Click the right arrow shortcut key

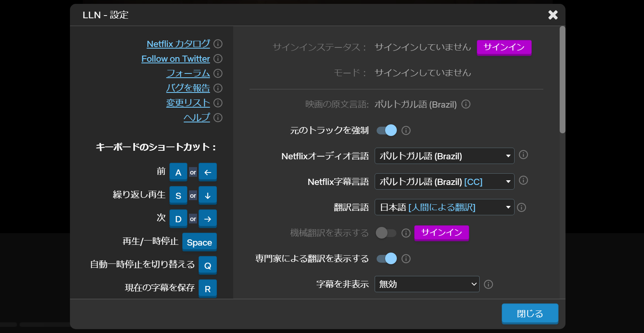pyautogui.click(x=208, y=219)
